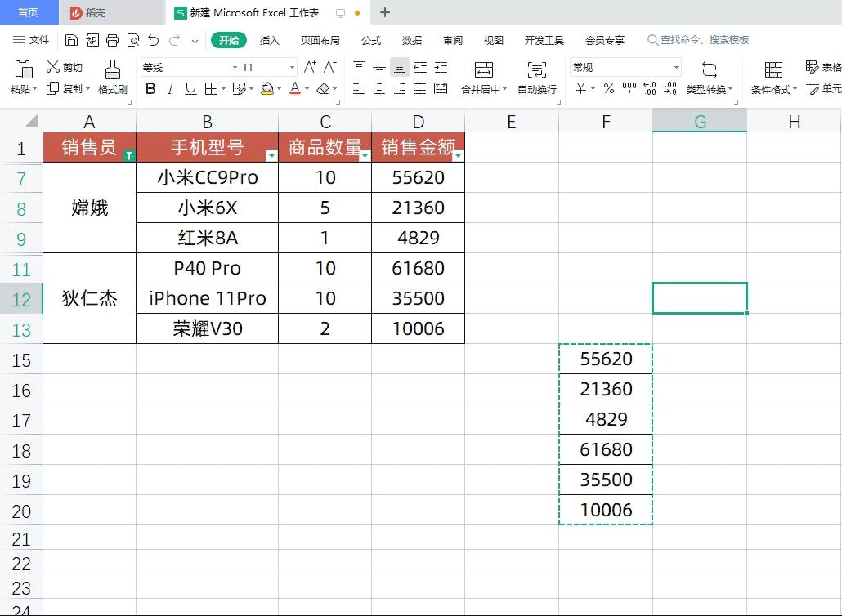Image resolution: width=842 pixels, height=616 pixels.
Task: Select cell A15 in the worksheet
Action: tap(89, 359)
